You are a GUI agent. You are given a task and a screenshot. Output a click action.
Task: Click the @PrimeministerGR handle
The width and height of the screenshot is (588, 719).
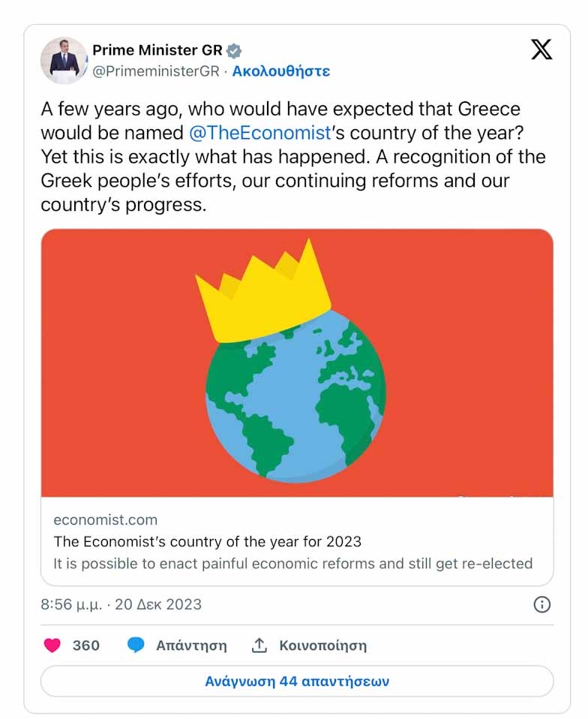(156, 71)
